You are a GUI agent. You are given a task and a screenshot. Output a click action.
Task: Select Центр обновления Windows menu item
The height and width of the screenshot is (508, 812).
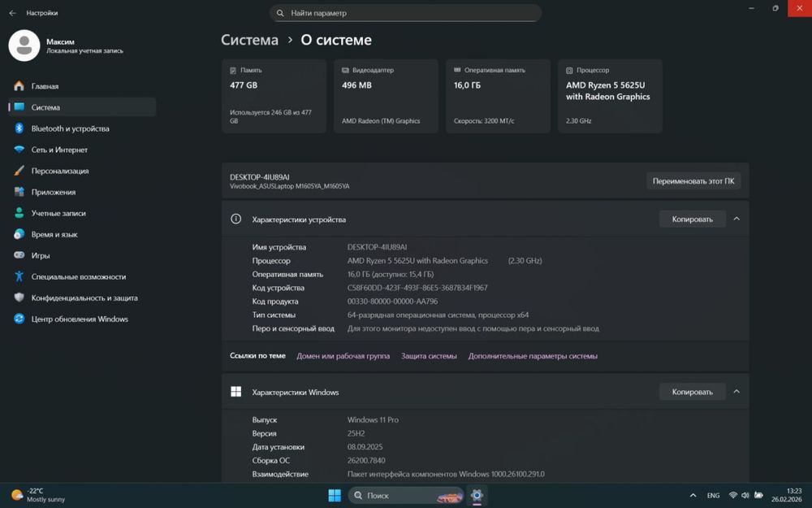[x=82, y=319]
